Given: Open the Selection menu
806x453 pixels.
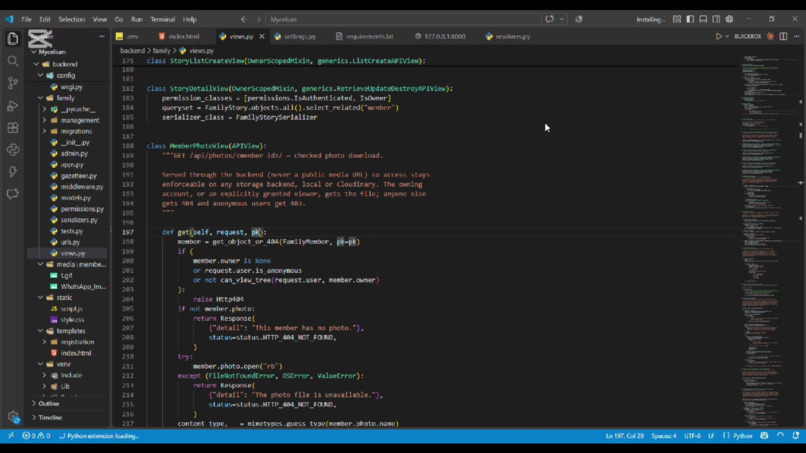Looking at the screenshot, I should pos(71,20).
